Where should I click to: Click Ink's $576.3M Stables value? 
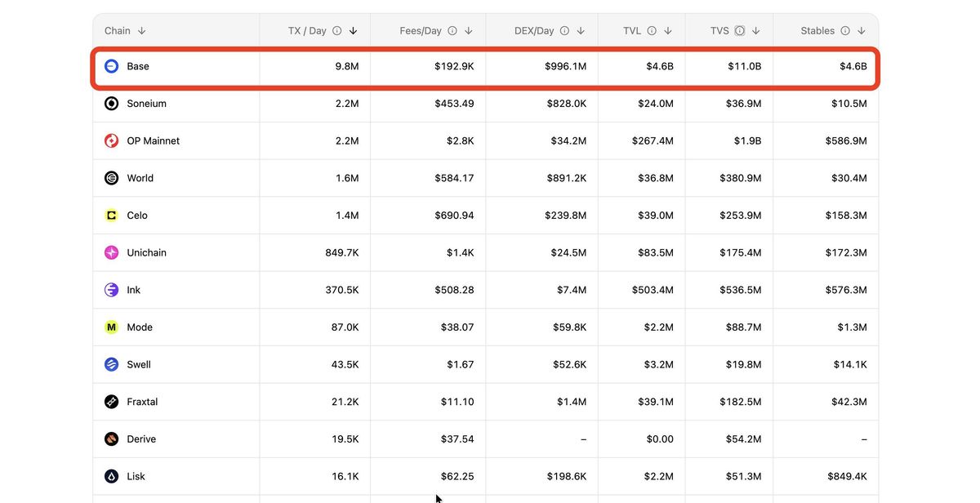[846, 290]
